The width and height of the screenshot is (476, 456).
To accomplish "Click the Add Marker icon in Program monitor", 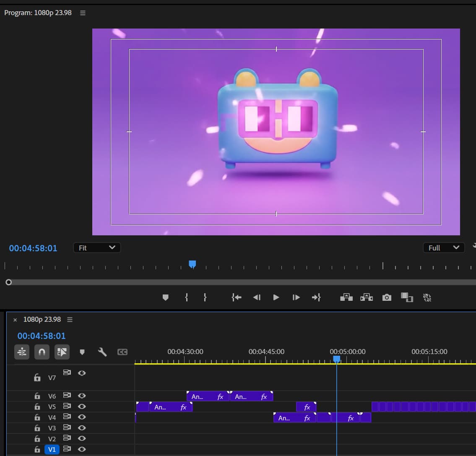I will tap(165, 297).
